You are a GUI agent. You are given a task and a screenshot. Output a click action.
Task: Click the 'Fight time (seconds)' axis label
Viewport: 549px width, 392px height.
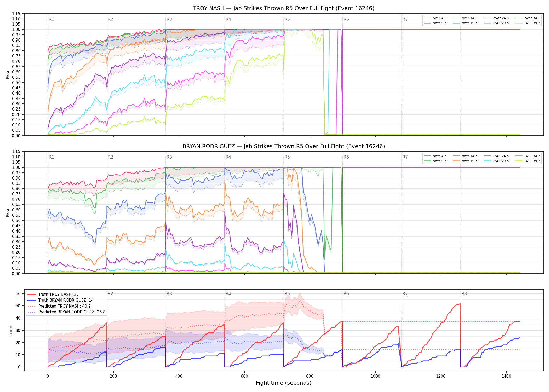pyautogui.click(x=284, y=383)
